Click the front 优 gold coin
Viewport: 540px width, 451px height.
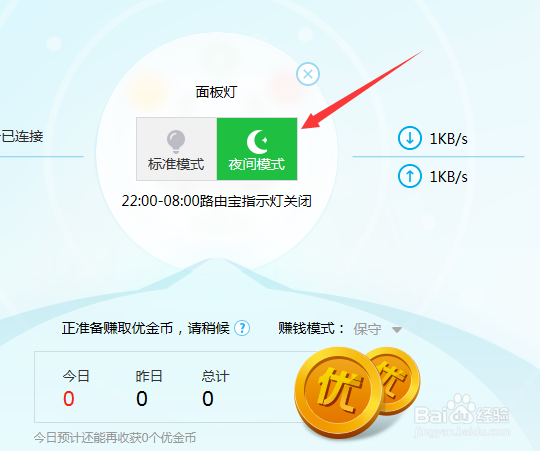[339, 391]
